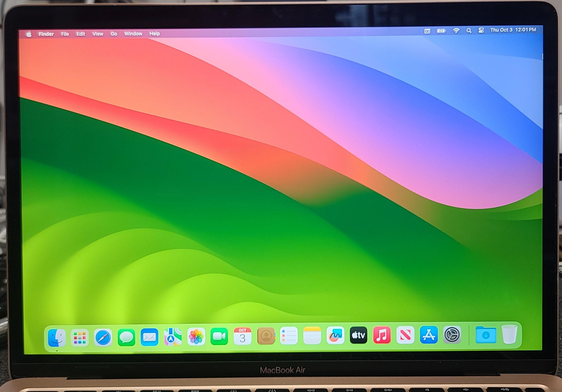Image resolution: width=562 pixels, height=392 pixels.
Task: Open the Freeform app
Action: click(x=335, y=335)
